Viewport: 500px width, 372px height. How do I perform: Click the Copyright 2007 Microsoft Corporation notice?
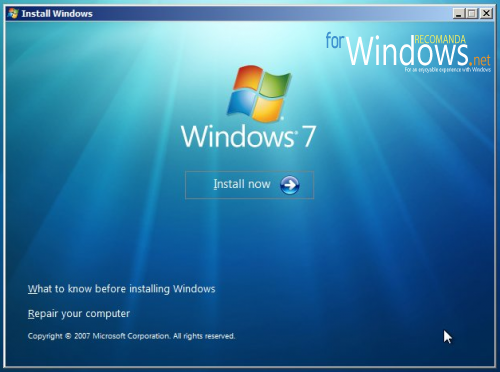coord(131,336)
